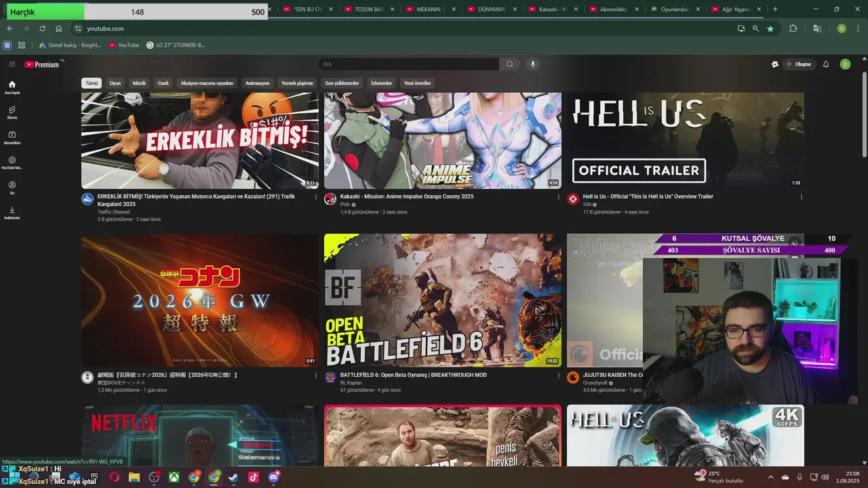Screen dimensions: 868x488
Task: Bookmark star icon in address bar
Action: [770, 28]
